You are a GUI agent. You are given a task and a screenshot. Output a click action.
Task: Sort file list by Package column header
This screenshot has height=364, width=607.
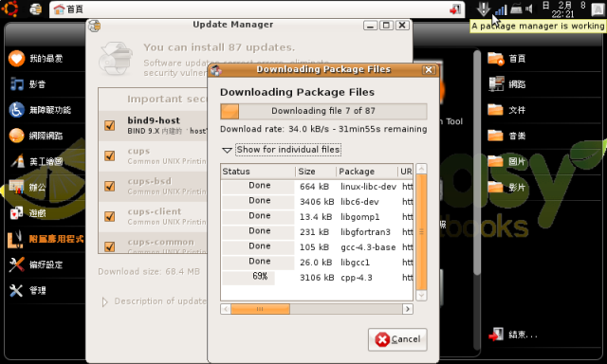(367, 172)
